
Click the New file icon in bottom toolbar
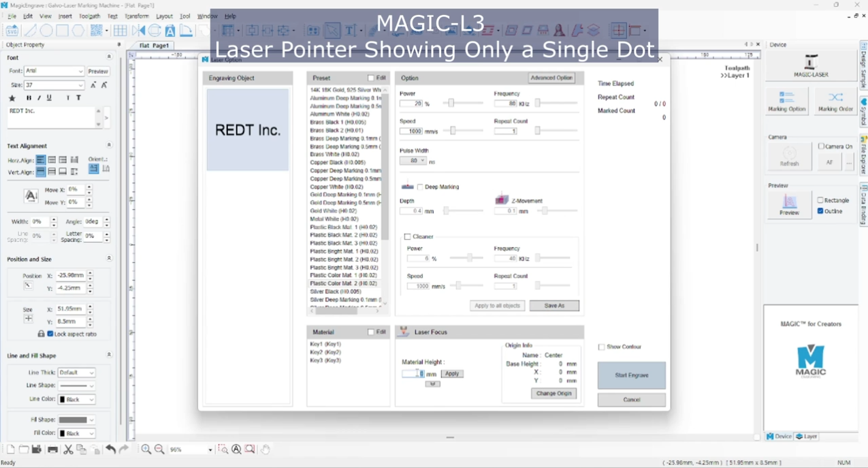[10, 450]
